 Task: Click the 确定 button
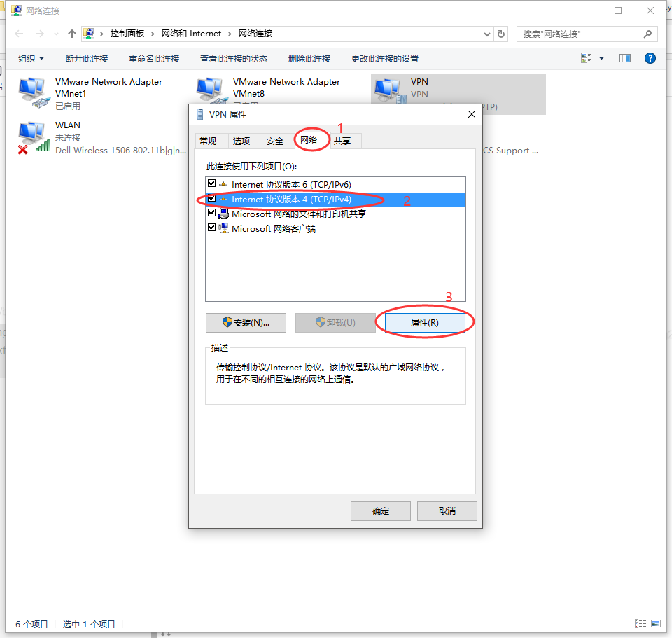[x=381, y=511]
